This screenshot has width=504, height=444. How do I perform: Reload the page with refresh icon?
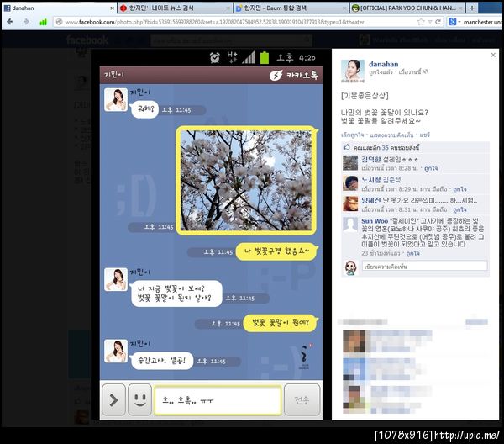click(x=438, y=22)
